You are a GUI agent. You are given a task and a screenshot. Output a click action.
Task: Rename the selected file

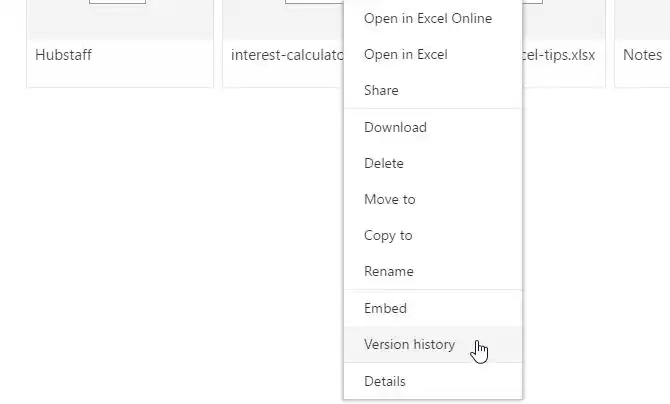coord(388,271)
